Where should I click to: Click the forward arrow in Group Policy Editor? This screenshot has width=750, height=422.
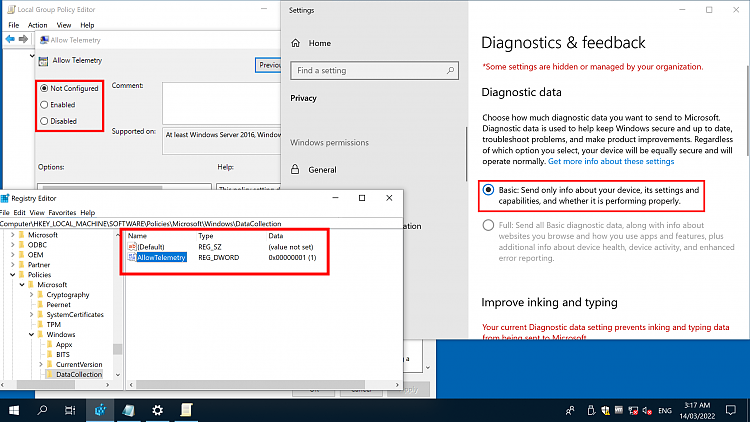[23, 39]
